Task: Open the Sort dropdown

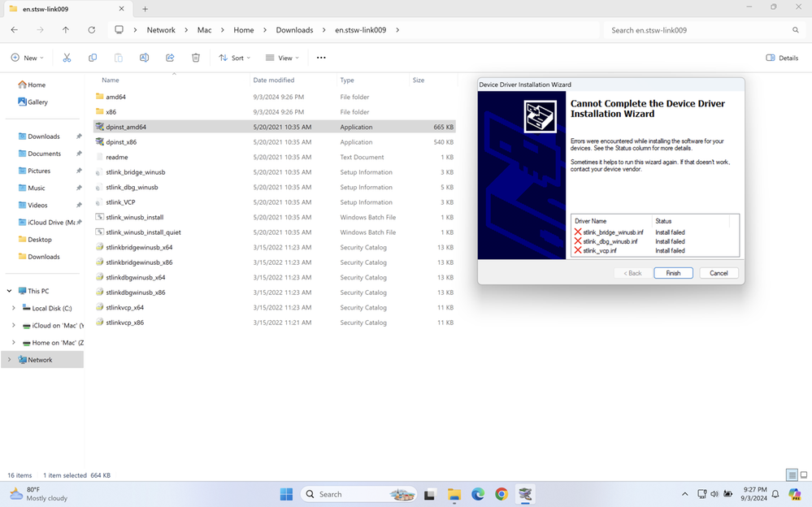Action: 234,58
